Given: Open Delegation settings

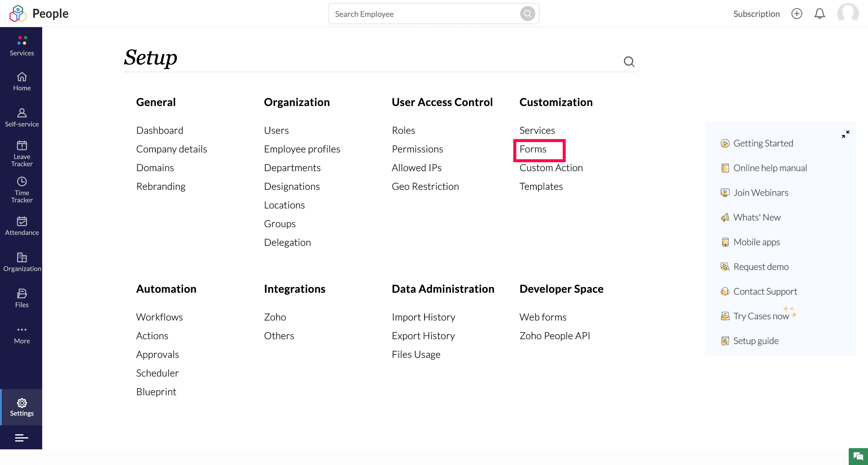Looking at the screenshot, I should pos(288,242).
